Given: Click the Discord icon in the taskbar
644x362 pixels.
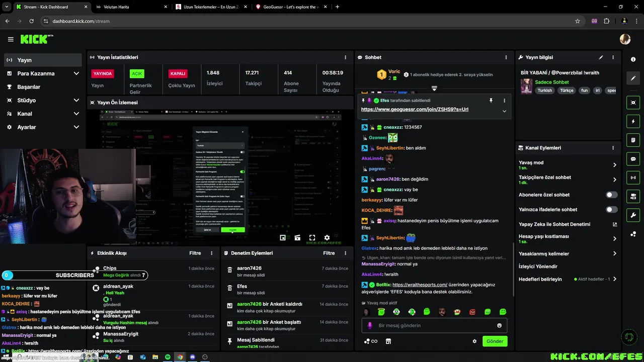Looking at the screenshot, I should click(x=192, y=357).
